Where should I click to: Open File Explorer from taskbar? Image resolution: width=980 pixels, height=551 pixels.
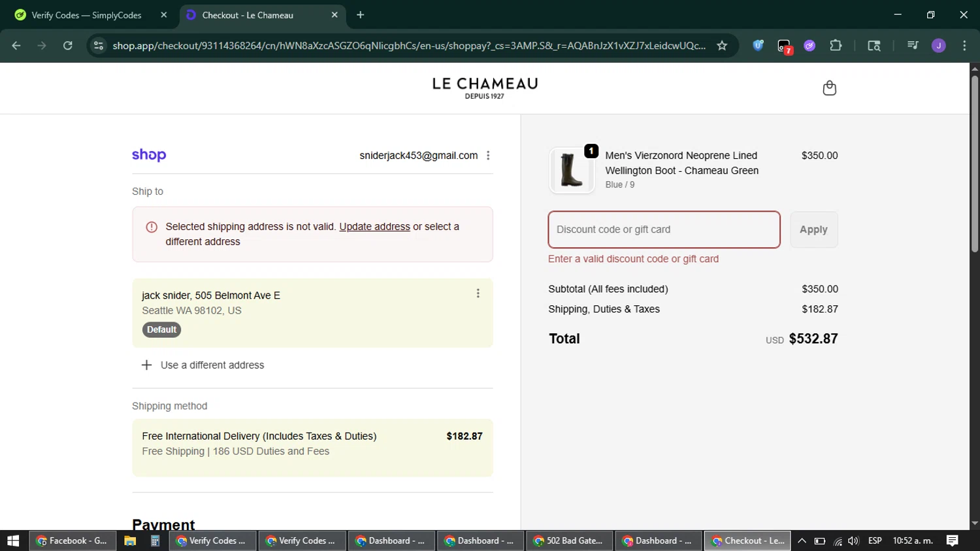coord(130,541)
